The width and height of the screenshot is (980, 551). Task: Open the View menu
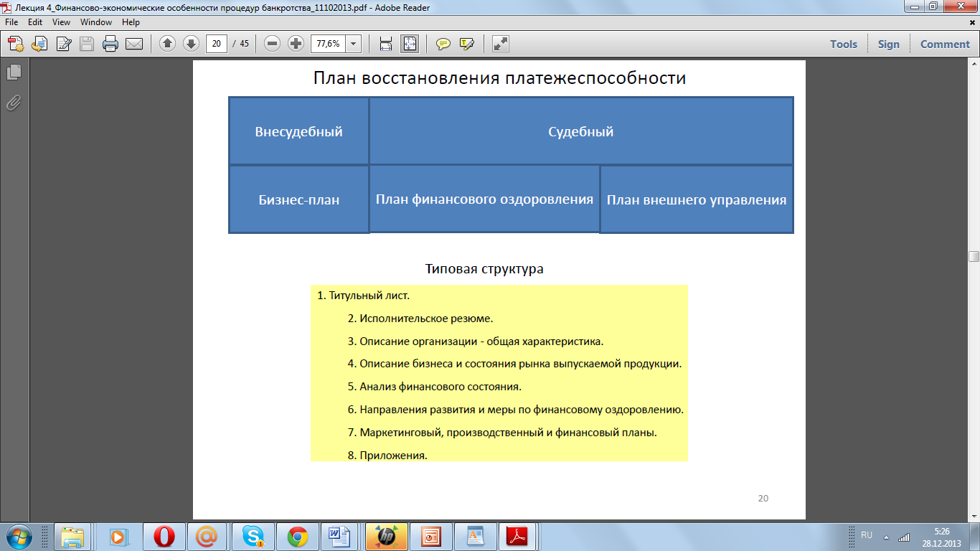61,22
